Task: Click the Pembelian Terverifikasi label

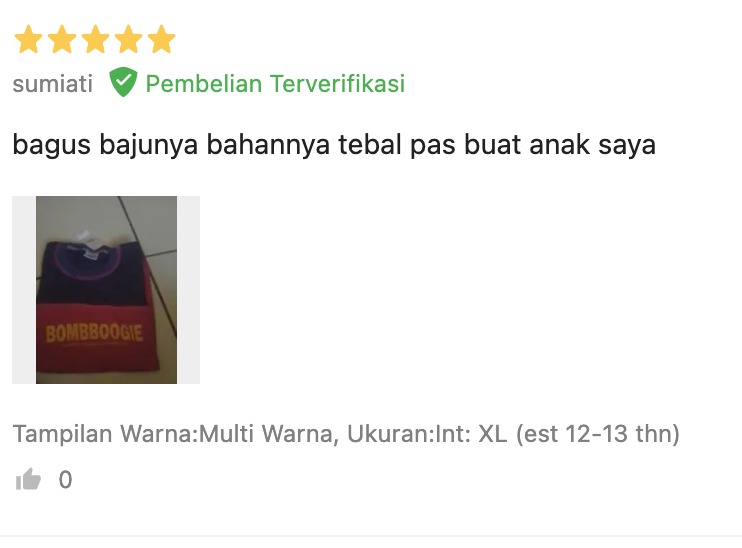Action: click(x=275, y=84)
